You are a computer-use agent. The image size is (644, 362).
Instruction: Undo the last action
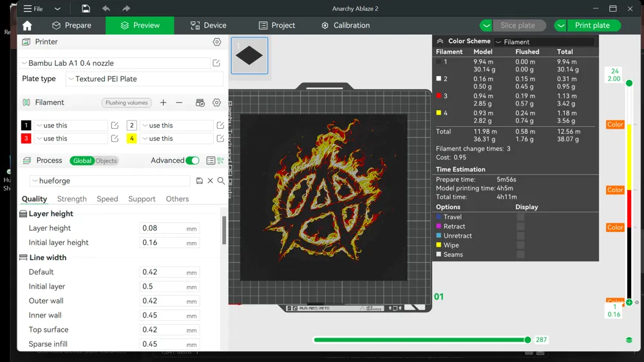tap(106, 8)
